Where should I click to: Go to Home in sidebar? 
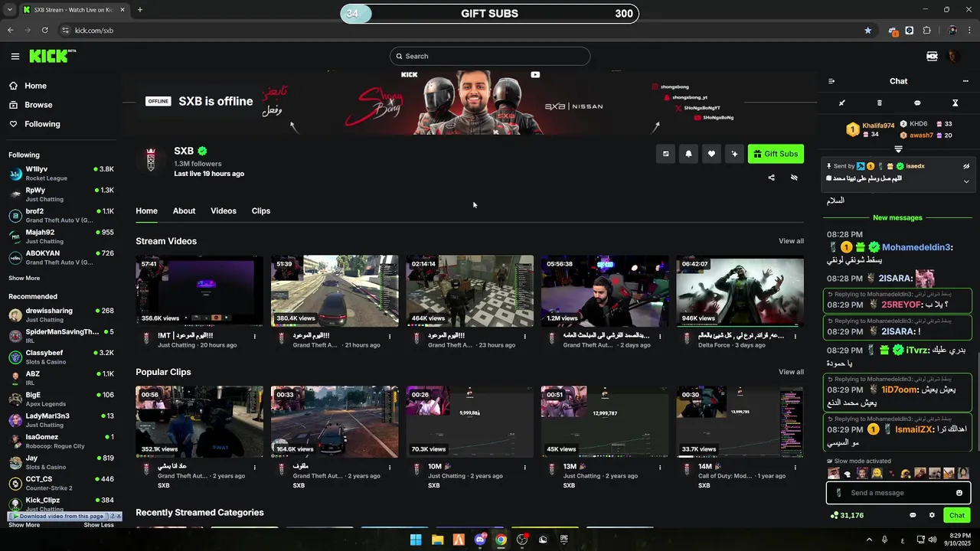(35, 86)
